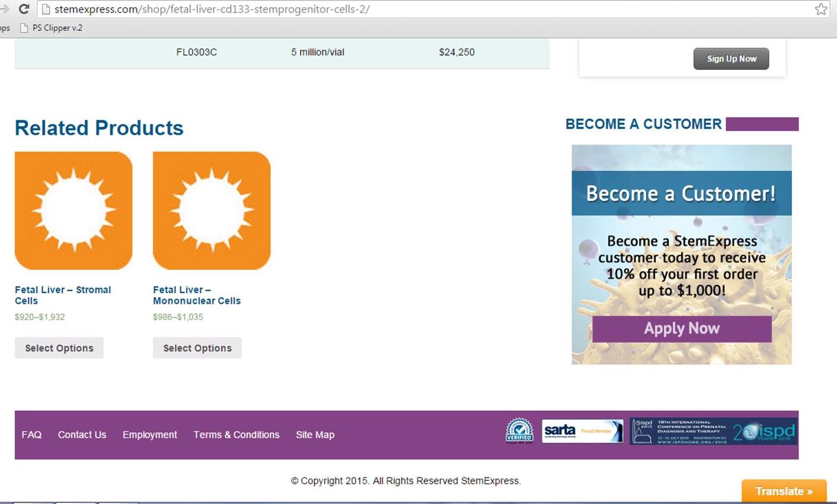Click the Become a Customer! banner heading
Screen dimensions: 837x504
pyautogui.click(x=681, y=194)
